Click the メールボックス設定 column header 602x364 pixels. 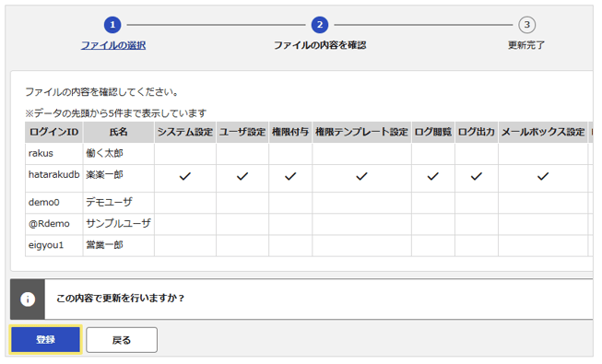click(543, 132)
